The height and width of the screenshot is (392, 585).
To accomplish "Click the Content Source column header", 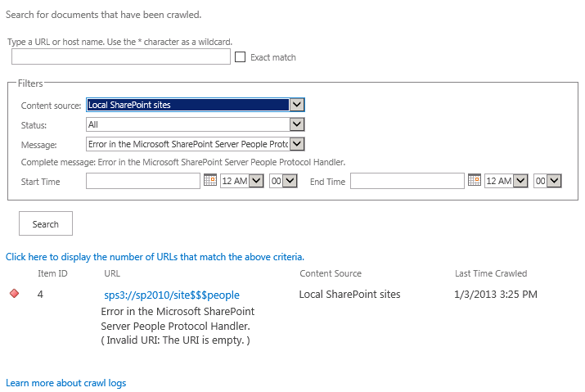I will click(x=331, y=273).
